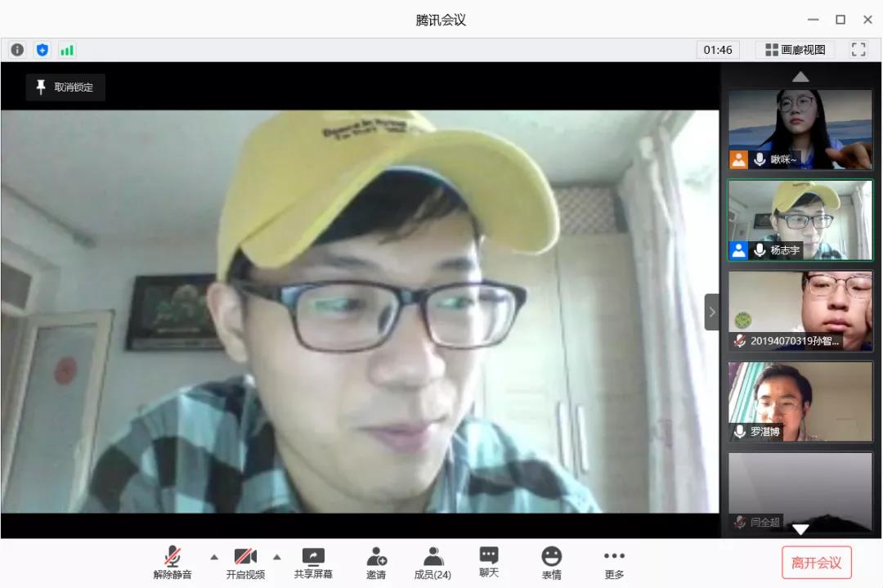The height and width of the screenshot is (588, 883).
Task: Unpin video with 取消锁定
Action: coord(65,88)
